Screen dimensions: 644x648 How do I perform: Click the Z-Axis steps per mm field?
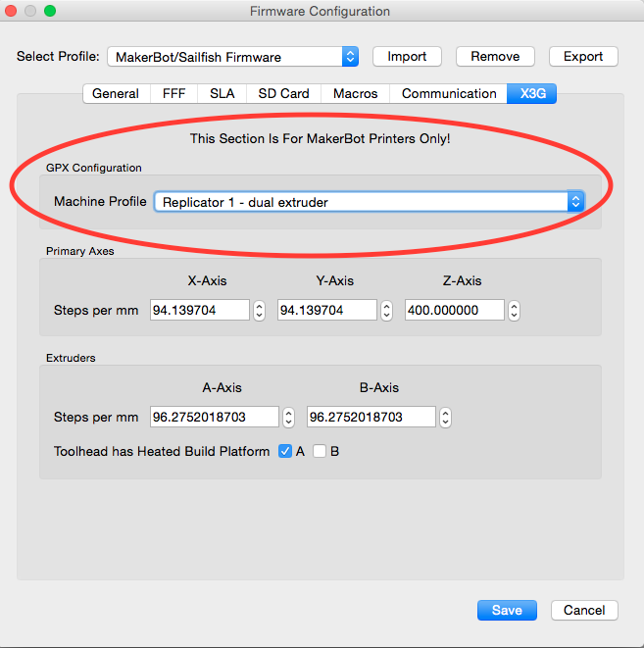455,310
